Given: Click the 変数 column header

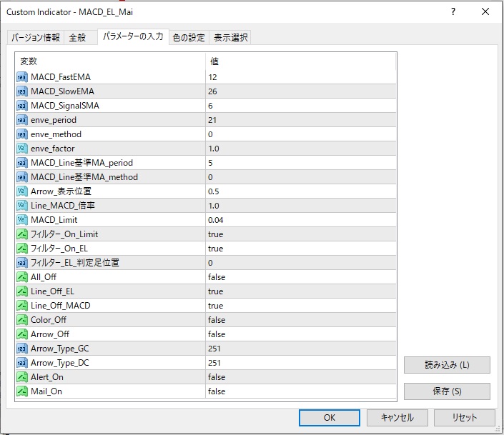Looking at the screenshot, I should 110,61.
